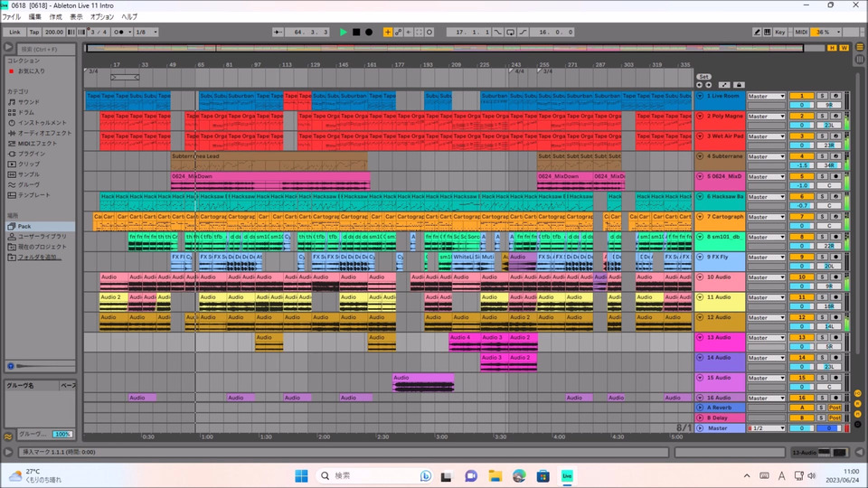Show or hide the Mixer section (M)
Screen dimensions: 868x488
pyautogui.click(x=857, y=414)
